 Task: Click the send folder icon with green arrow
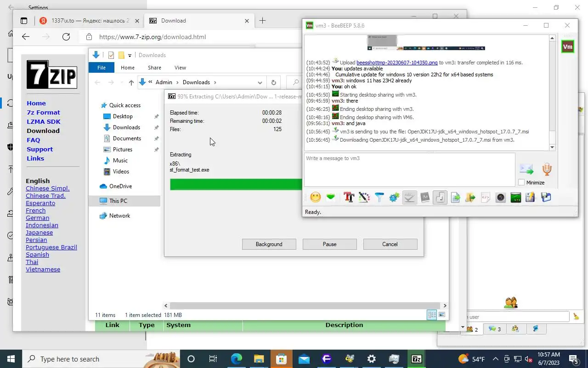470,197
